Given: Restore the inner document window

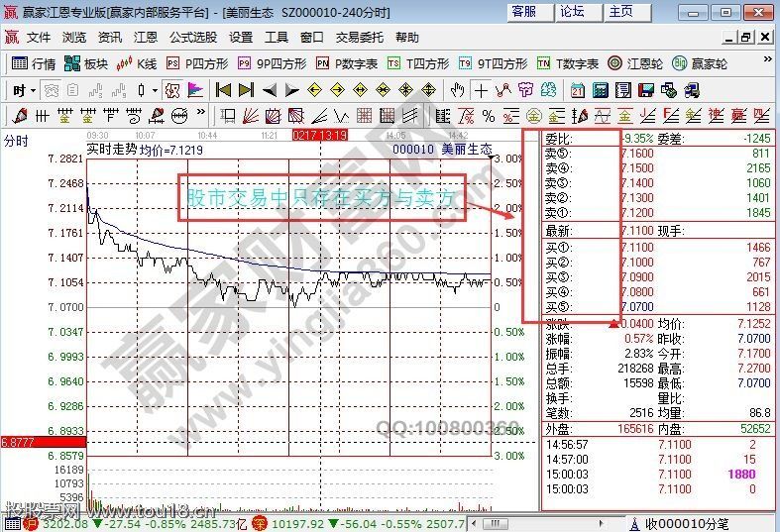Looking at the screenshot, I should point(746,38).
